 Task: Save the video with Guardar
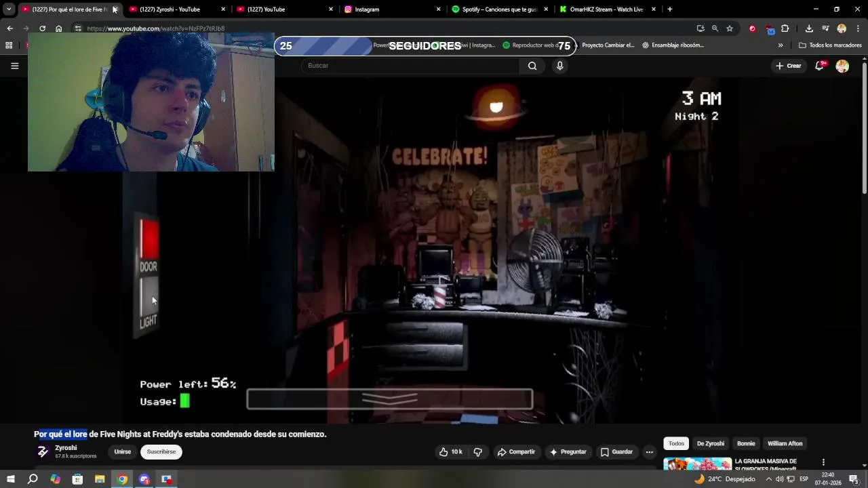click(616, 452)
